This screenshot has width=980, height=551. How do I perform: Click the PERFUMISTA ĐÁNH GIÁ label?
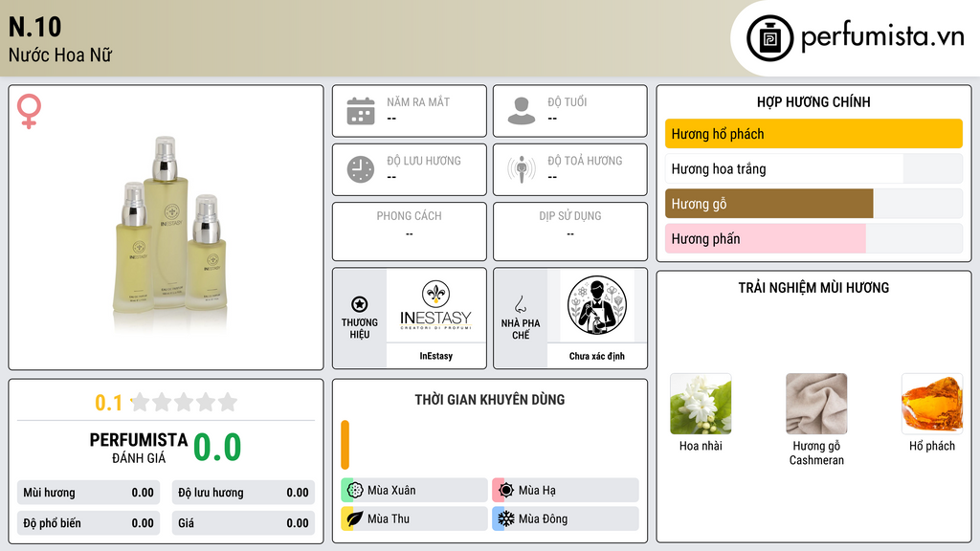pyautogui.click(x=139, y=448)
